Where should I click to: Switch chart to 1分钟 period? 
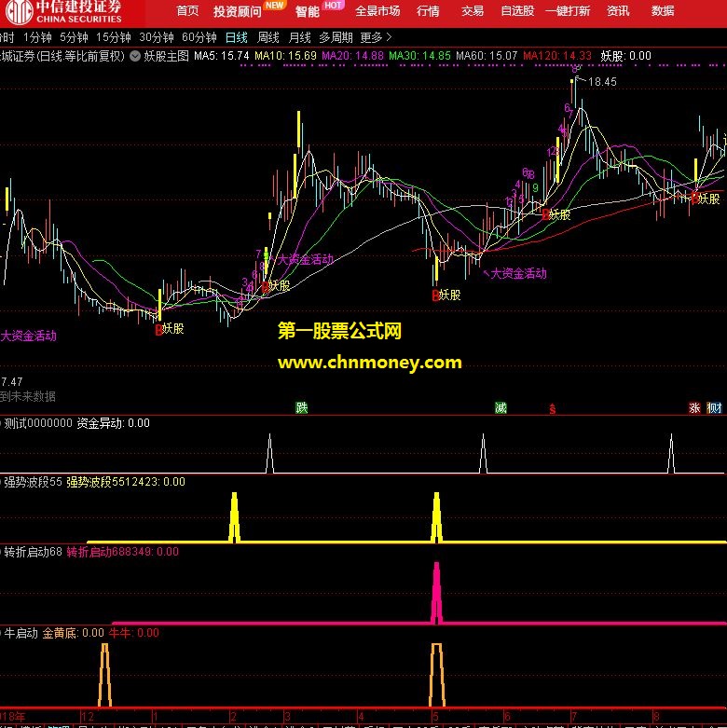click(37, 37)
